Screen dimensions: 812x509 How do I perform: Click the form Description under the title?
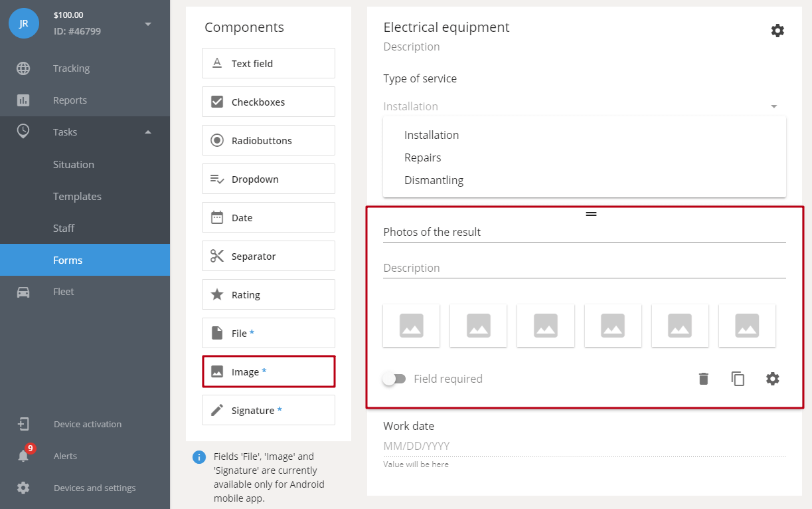coord(412,47)
